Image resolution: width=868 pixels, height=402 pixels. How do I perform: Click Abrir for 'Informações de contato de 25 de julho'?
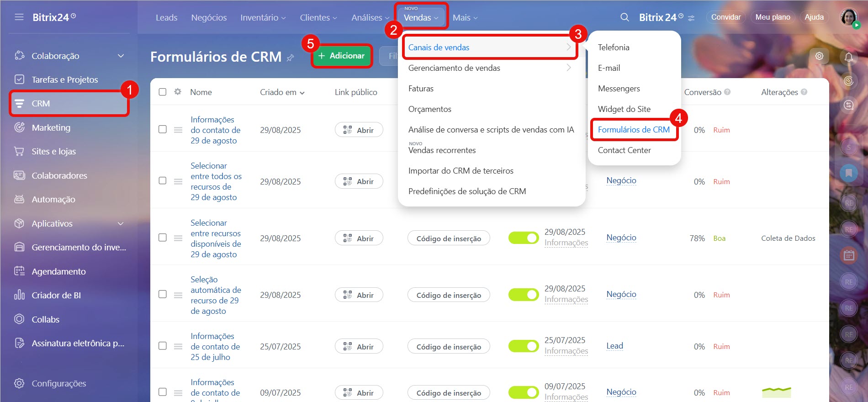[359, 346]
